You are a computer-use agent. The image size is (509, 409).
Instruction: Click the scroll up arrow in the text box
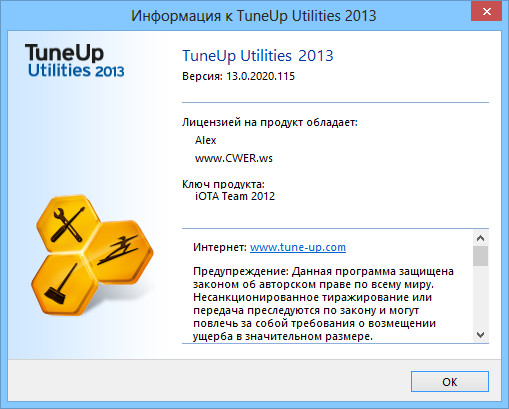point(480,238)
